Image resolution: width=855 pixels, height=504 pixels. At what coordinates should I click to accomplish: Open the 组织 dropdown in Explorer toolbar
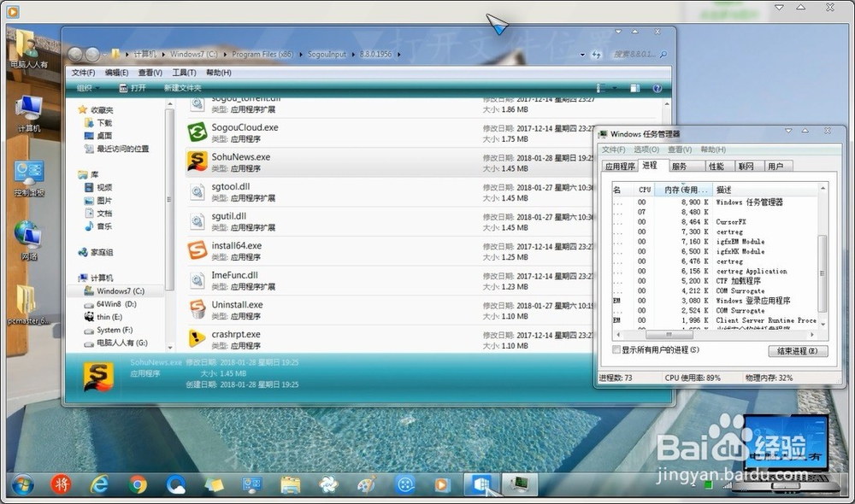88,88
